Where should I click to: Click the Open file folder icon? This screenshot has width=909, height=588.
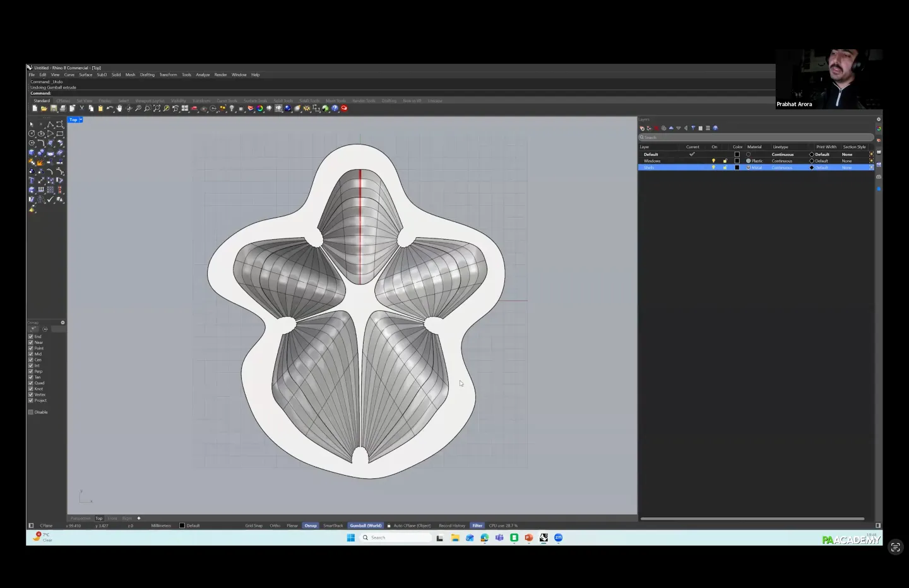pyautogui.click(x=44, y=109)
